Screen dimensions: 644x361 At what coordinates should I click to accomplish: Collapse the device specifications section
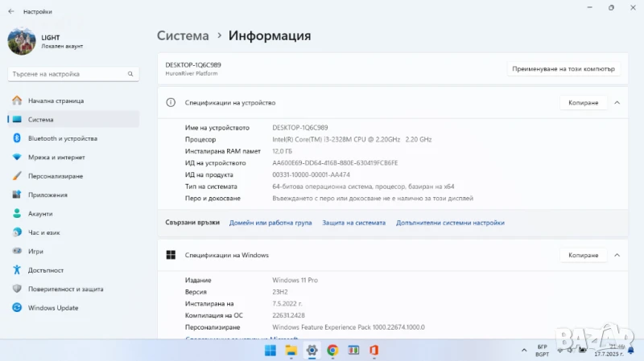(617, 103)
